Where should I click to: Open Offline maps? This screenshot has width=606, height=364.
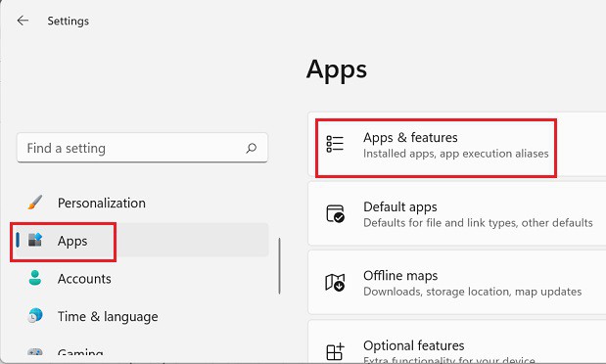pos(457,283)
